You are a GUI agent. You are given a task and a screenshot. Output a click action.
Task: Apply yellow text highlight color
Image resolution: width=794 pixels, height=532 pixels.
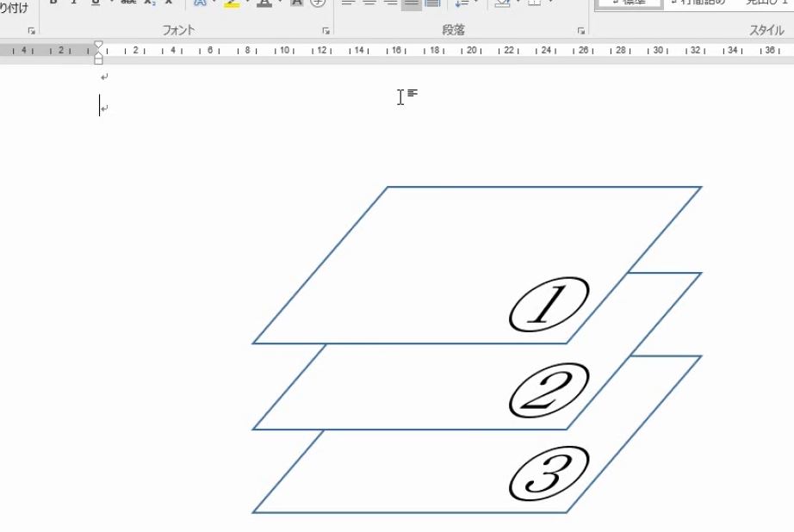(232, 3)
